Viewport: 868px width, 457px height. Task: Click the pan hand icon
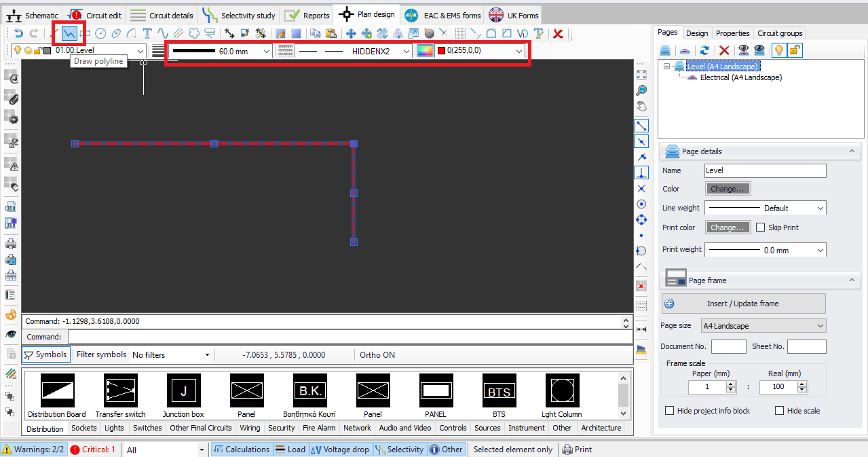(x=641, y=107)
